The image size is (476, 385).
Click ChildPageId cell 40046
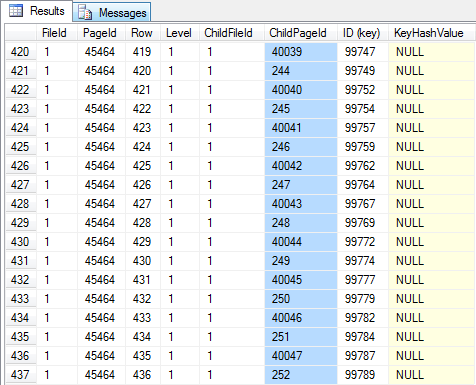tap(301, 318)
